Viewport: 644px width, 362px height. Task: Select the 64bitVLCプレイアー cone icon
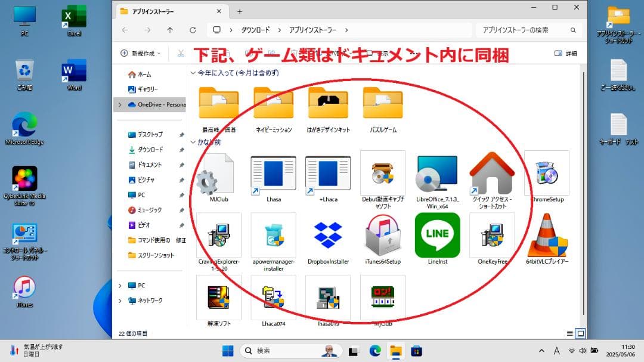pos(547,236)
